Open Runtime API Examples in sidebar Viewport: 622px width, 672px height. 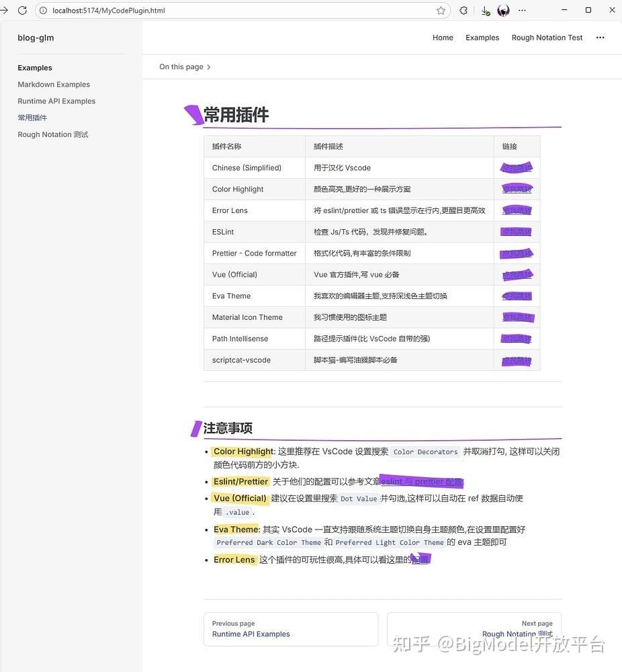(56, 101)
